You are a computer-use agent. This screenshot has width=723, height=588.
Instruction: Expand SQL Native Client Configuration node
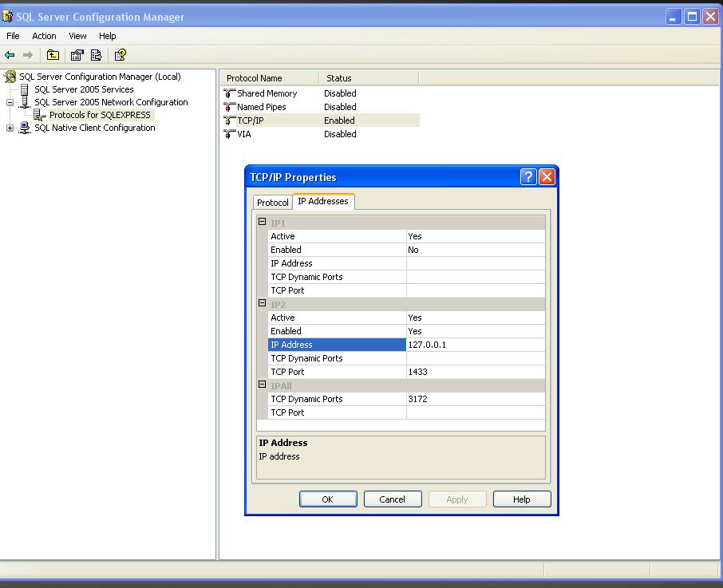(10, 128)
